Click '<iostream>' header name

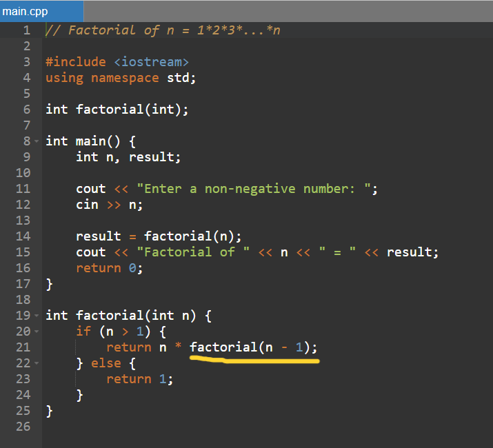[152, 62]
